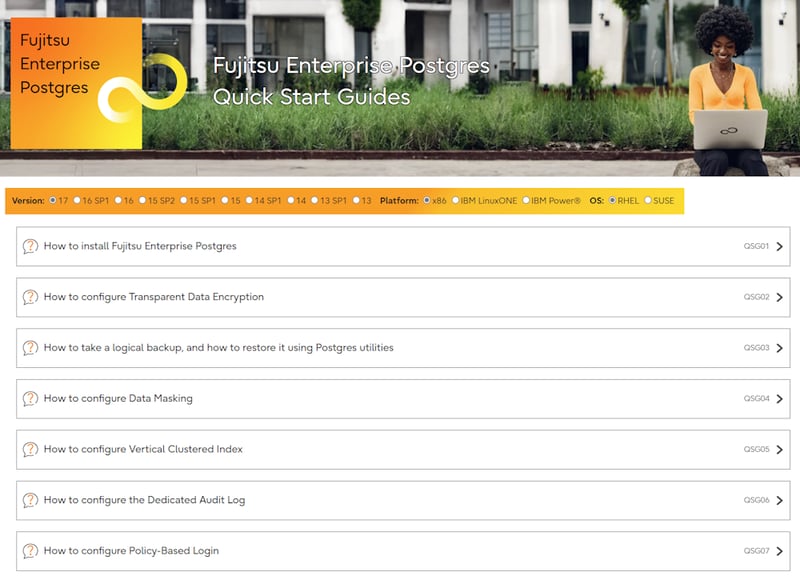
Task: Choose x86 platform option
Action: (427, 200)
